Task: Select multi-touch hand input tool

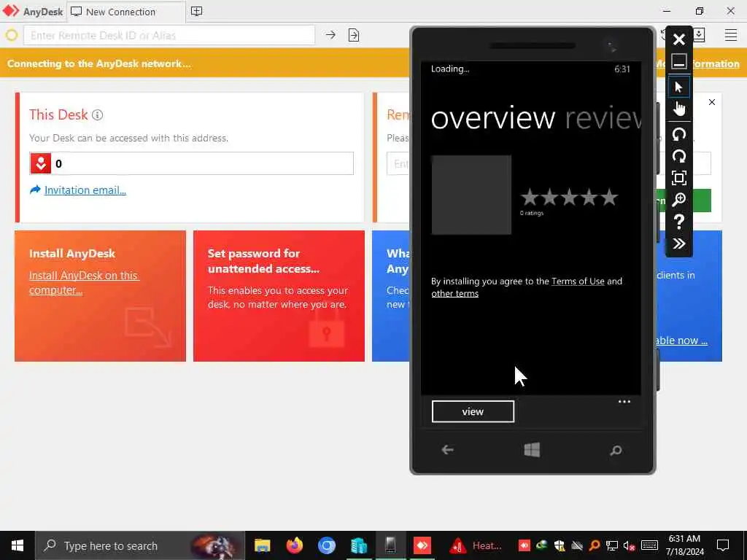Action: [x=679, y=109]
